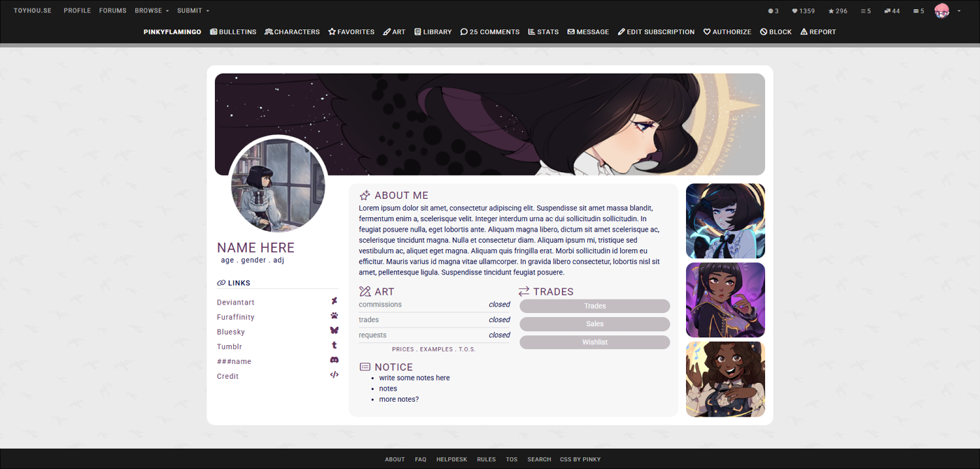980x469 pixels.
Task: Open the Deviantart text link
Action: 235,302
